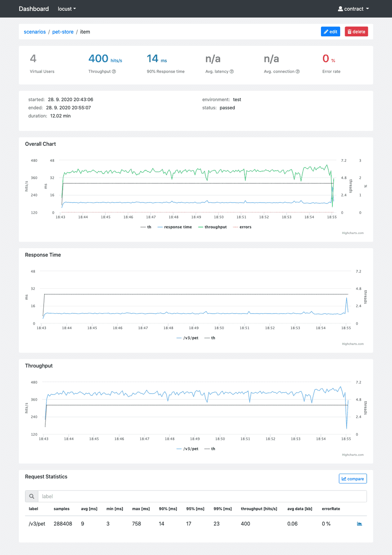Click the 400 hits/s Throughput value
This screenshot has height=555, width=392.
[105, 59]
